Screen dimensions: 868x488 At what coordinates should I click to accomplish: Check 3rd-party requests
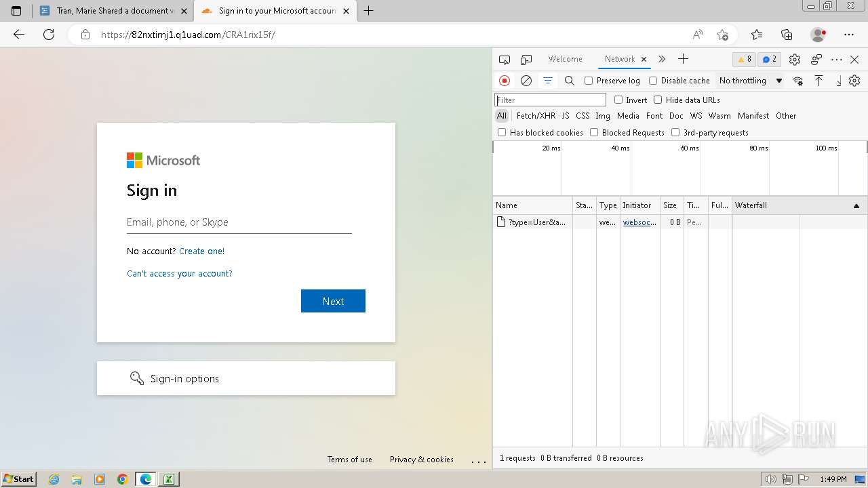675,132
